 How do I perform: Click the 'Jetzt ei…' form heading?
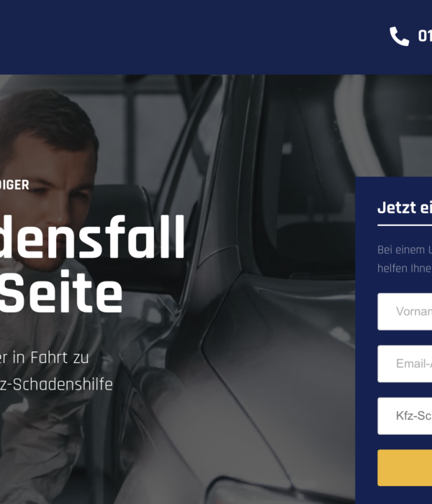[x=405, y=207]
